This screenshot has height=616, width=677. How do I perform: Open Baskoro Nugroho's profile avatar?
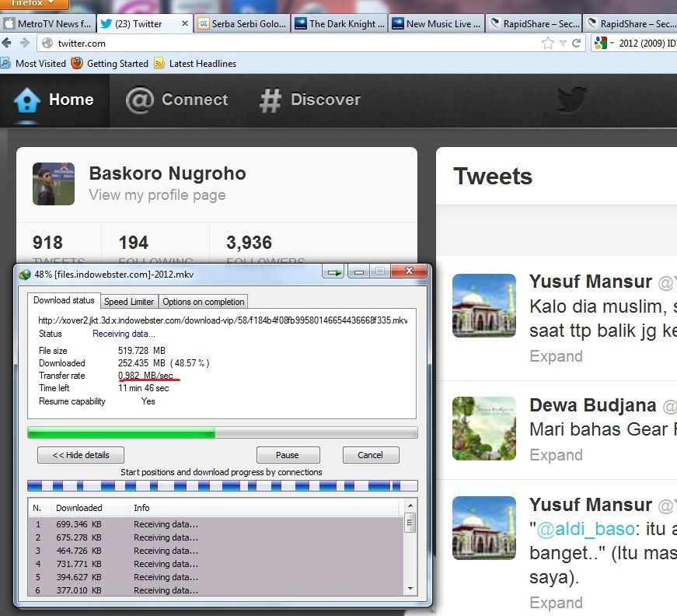[54, 184]
